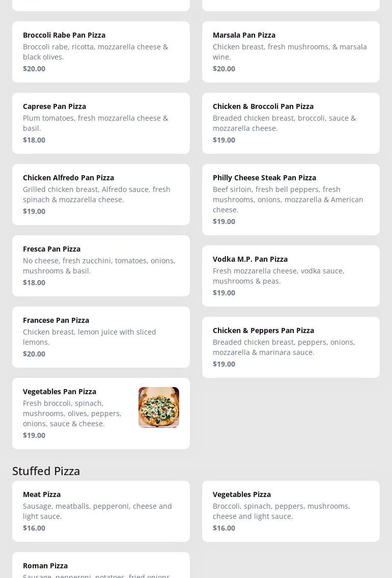Choose the stuffed Vegetables Pizza card
The height and width of the screenshot is (578, 392).
(x=291, y=511)
